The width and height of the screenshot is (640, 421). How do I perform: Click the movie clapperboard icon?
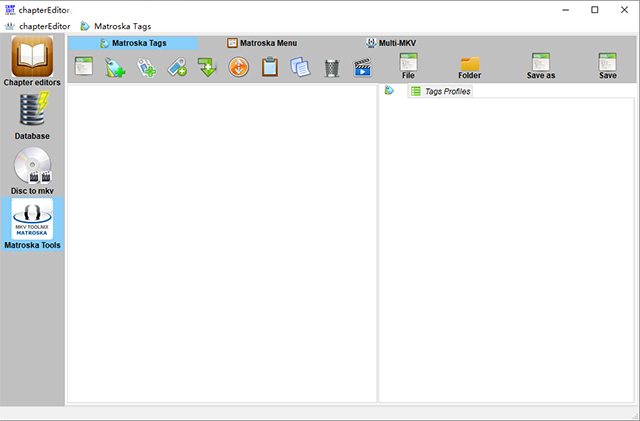(362, 67)
